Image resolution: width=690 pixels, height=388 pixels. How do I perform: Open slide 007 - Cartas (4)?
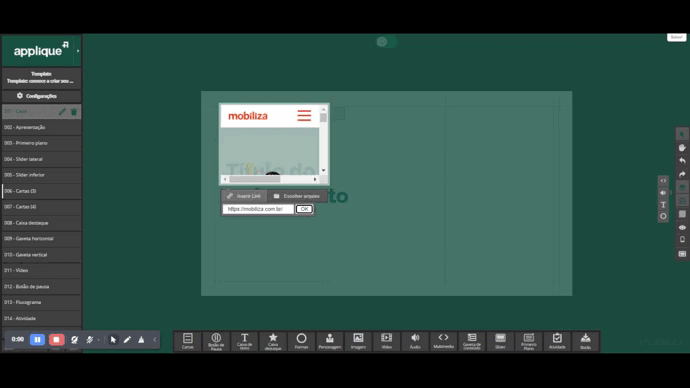(x=41, y=207)
